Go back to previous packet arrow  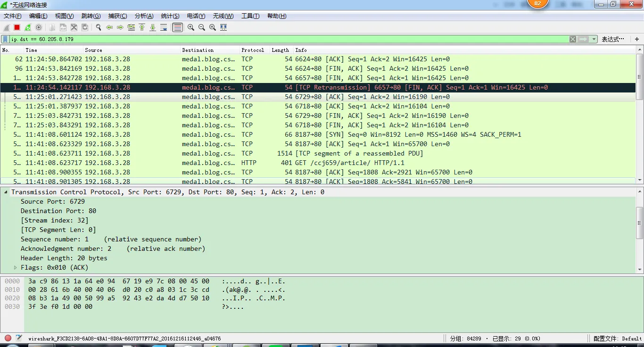[x=109, y=27]
